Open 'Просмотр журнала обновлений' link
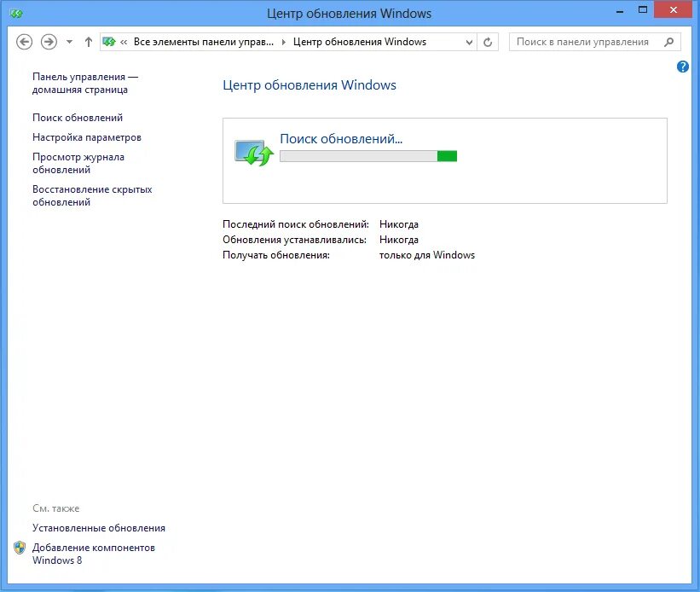This screenshot has height=592, width=700. pyautogui.click(x=78, y=163)
